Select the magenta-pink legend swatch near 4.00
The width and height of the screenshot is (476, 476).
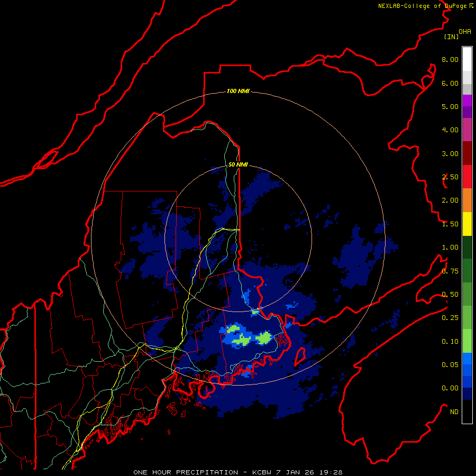coord(467,130)
